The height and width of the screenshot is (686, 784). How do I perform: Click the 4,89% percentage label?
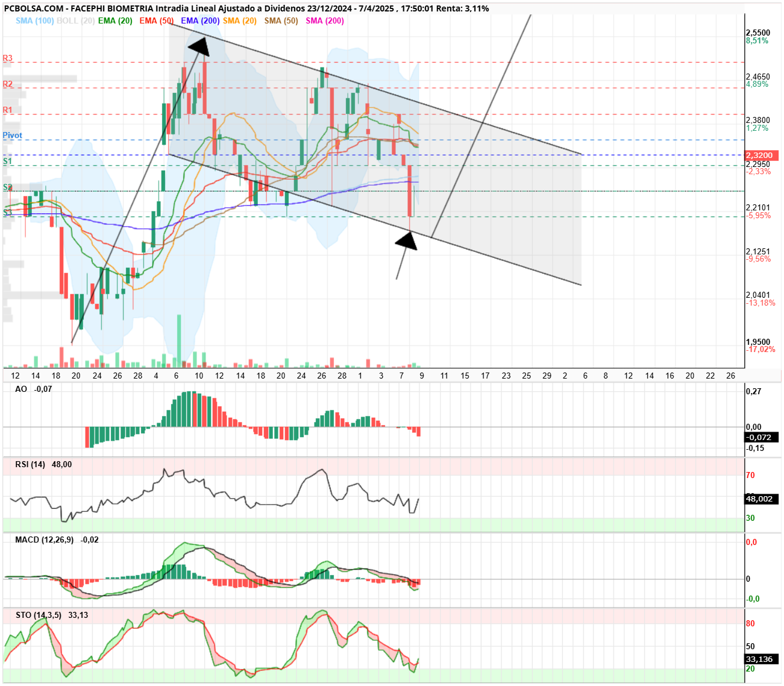click(x=757, y=84)
